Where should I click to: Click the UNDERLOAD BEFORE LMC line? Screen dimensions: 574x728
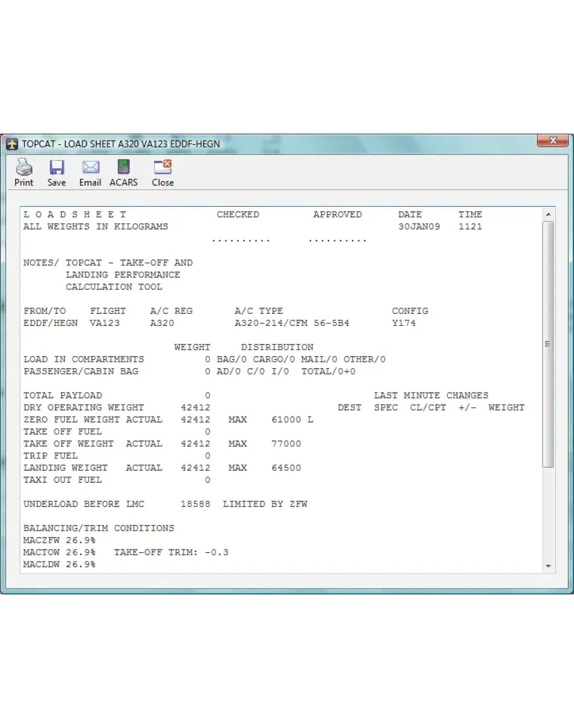click(165, 504)
